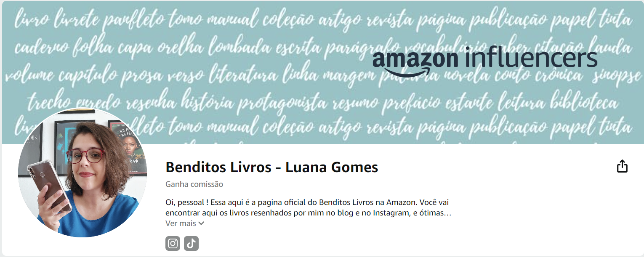The height and width of the screenshot is (258, 644).
Task: Click the first line of the bio text
Action: click(x=307, y=202)
